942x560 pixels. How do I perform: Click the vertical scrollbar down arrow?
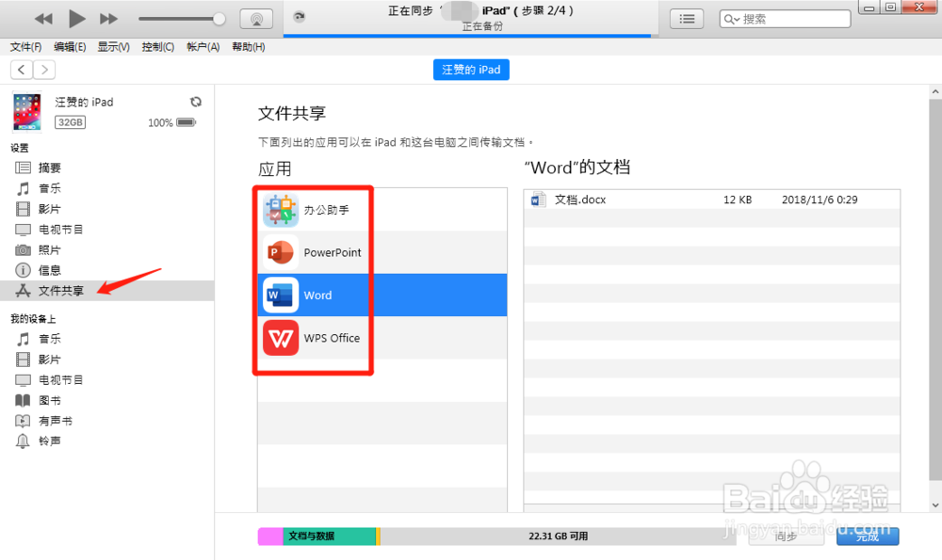(x=935, y=505)
